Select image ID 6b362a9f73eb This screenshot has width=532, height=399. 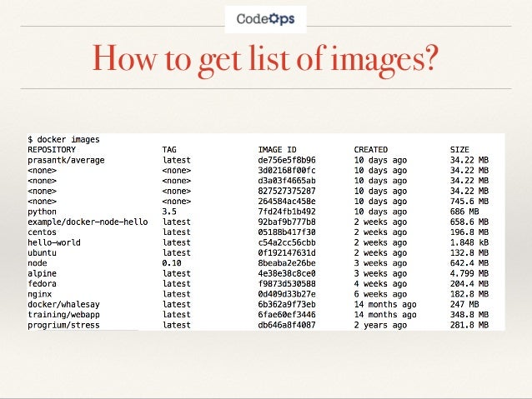(287, 304)
